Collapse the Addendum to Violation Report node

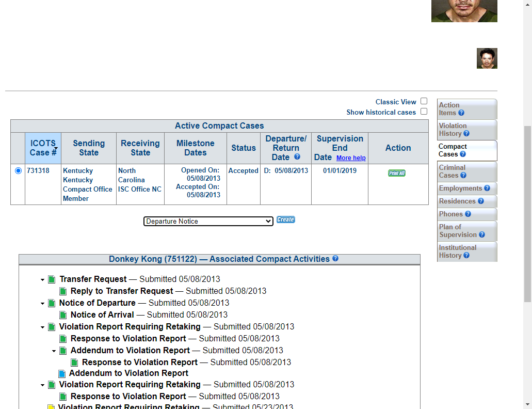click(54, 351)
